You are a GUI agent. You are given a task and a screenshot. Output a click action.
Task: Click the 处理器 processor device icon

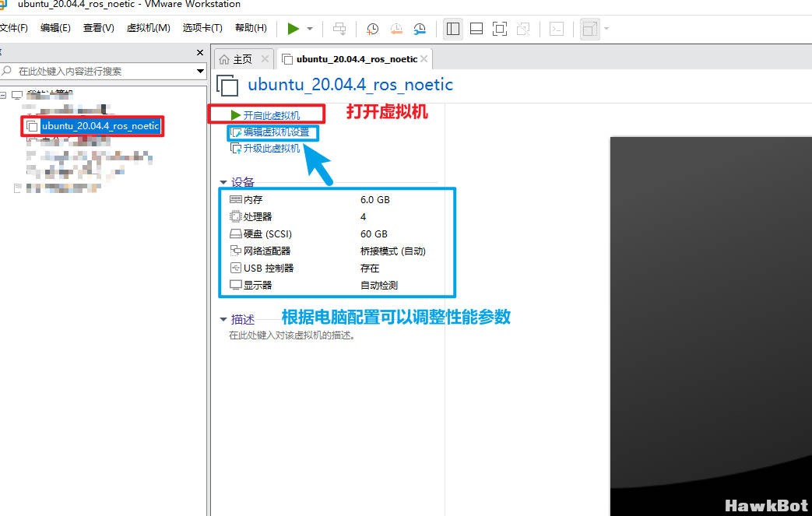point(236,217)
